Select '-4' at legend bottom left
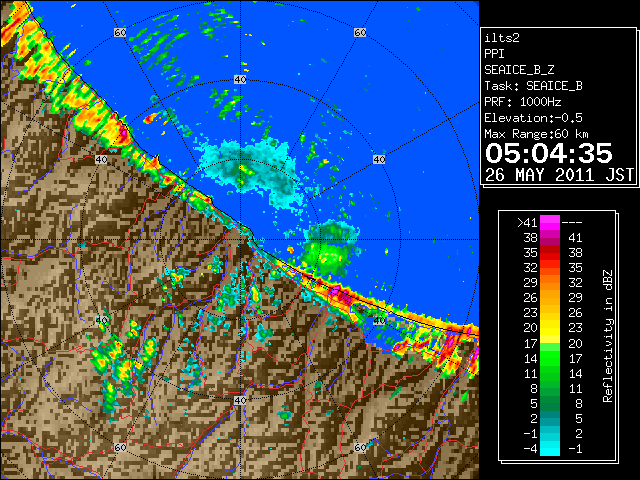Screen dimensions: 640x480 point(531,448)
